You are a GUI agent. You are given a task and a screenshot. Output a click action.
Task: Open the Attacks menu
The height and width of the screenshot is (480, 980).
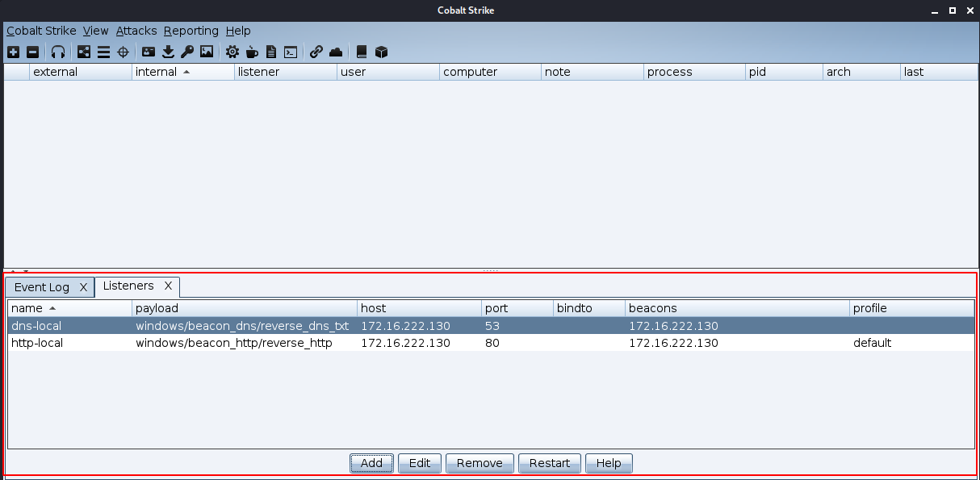pyautogui.click(x=136, y=31)
